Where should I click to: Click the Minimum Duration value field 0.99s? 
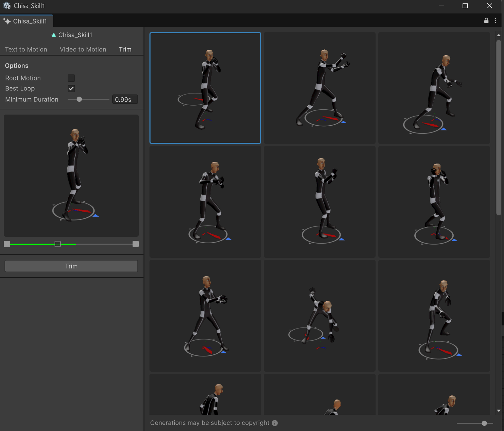pyautogui.click(x=125, y=99)
